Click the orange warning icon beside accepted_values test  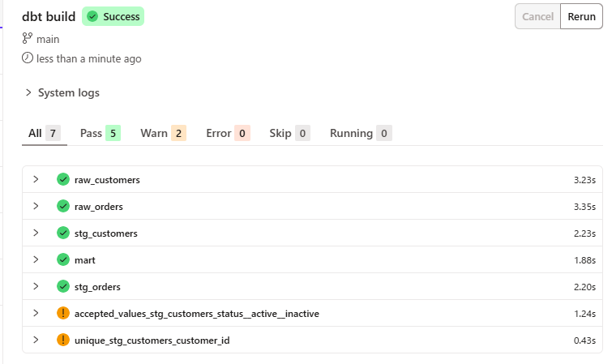point(63,313)
